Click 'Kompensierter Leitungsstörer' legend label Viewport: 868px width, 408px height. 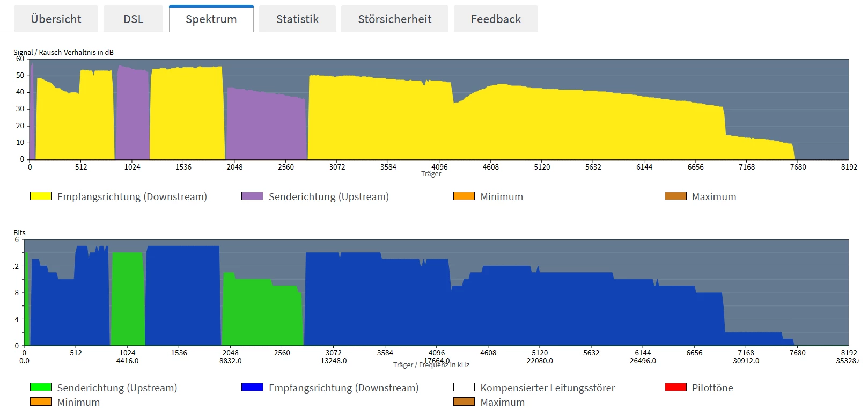click(548, 388)
